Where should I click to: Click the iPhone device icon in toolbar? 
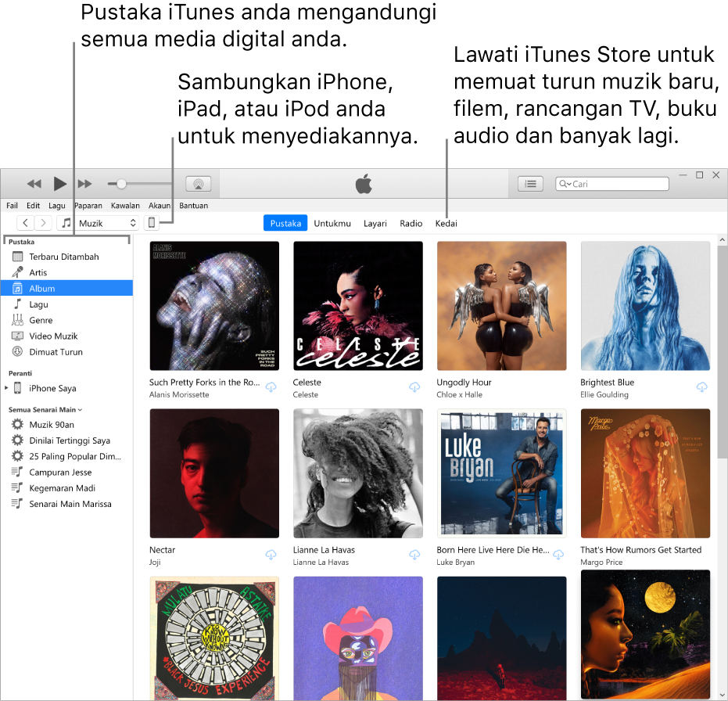(152, 222)
